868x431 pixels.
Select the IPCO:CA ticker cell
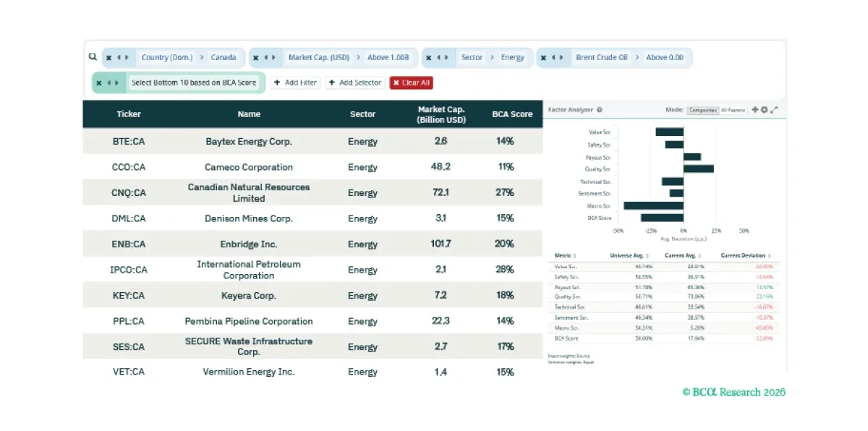pos(129,270)
